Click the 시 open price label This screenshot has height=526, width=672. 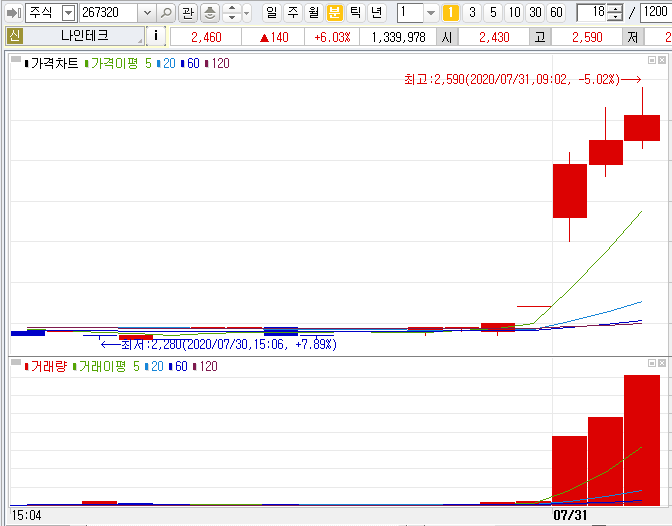447,37
